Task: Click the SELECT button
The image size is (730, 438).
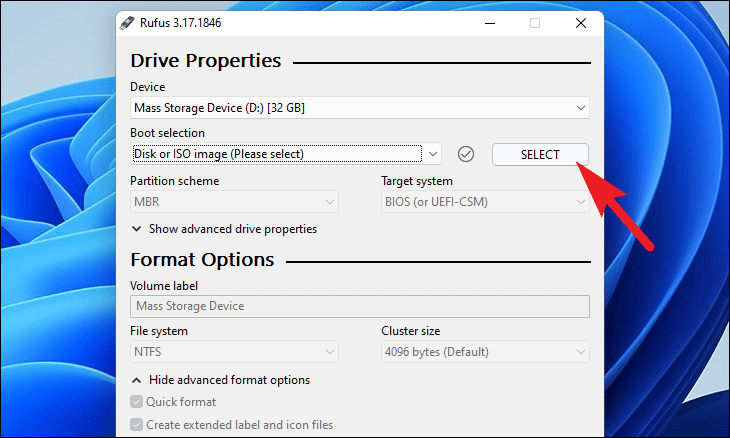Action: (x=540, y=155)
